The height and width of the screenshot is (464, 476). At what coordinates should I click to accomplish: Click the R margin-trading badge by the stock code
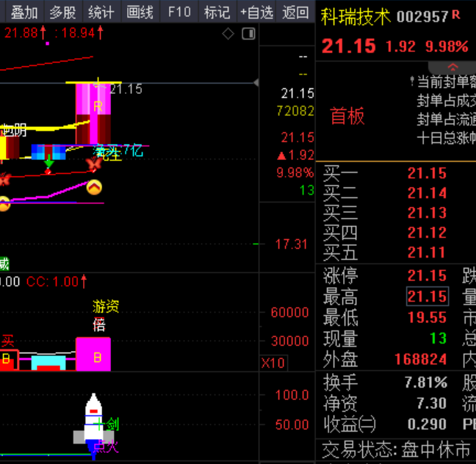click(x=455, y=15)
